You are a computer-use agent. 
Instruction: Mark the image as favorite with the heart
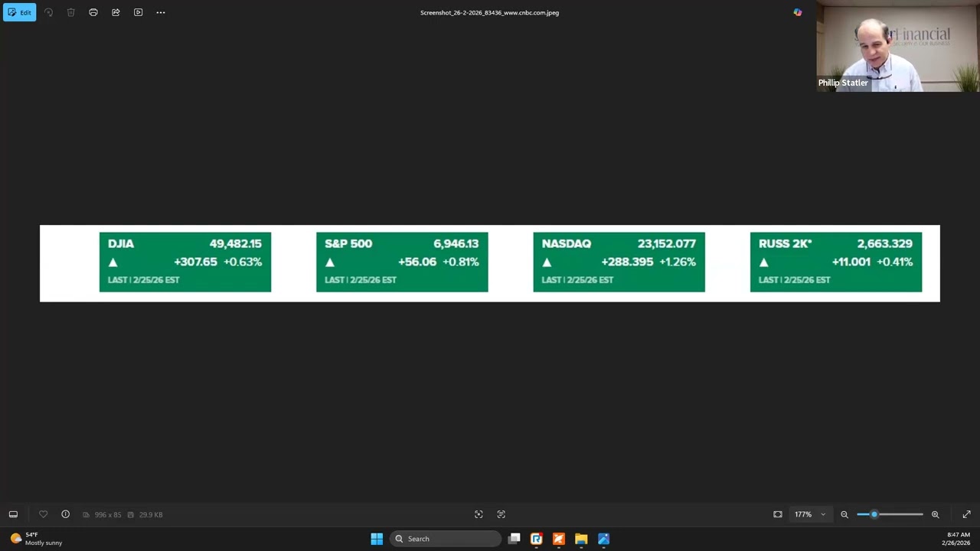[43, 514]
